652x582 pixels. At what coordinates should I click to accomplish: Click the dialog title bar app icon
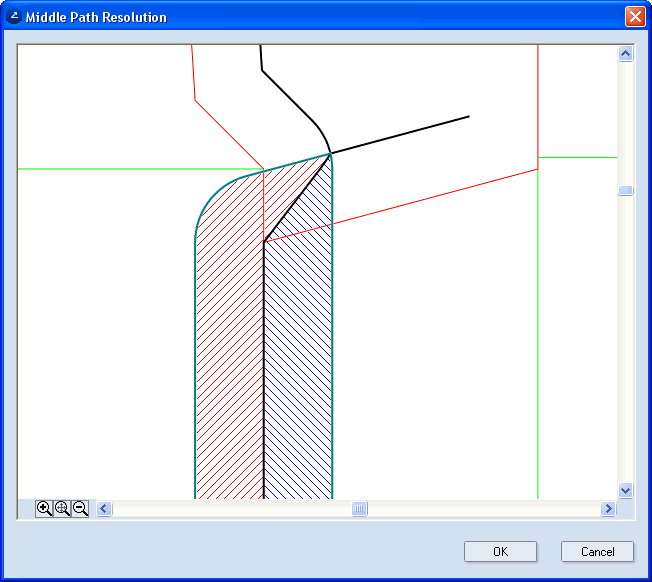pyautogui.click(x=14, y=17)
